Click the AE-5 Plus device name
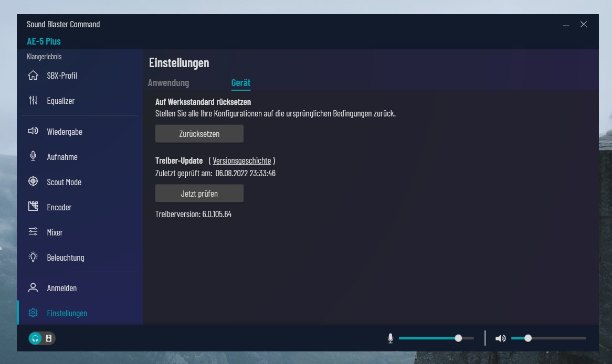The width and height of the screenshot is (612, 364). (x=44, y=41)
